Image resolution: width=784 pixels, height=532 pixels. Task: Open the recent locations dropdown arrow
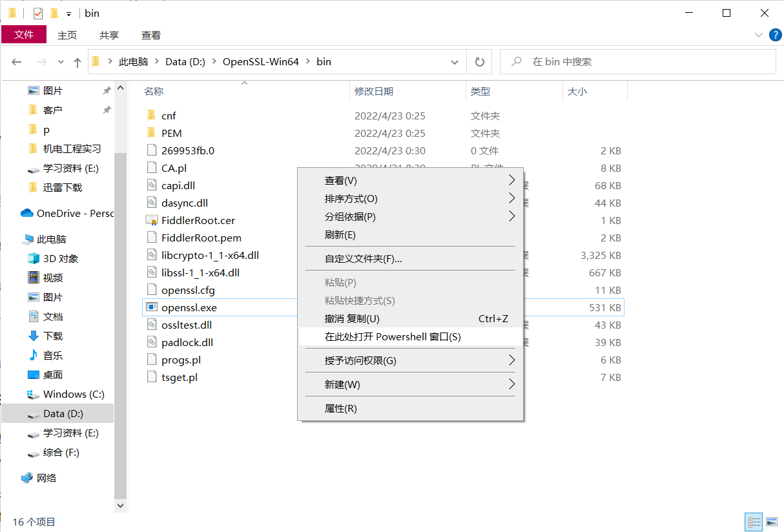[61, 62]
